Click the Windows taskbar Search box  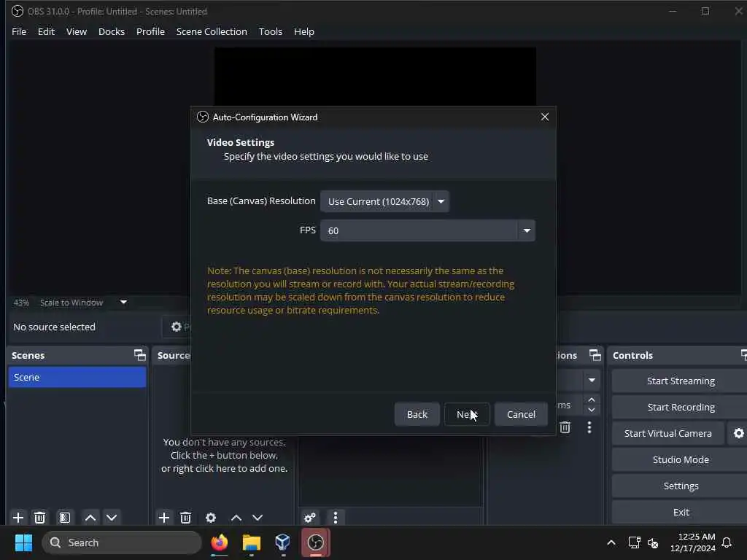122,542
